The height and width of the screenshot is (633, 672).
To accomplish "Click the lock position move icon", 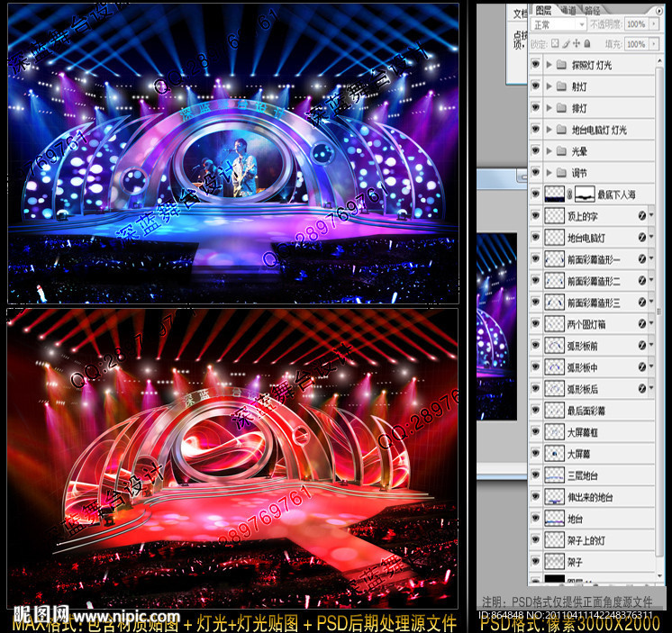I will point(578,43).
